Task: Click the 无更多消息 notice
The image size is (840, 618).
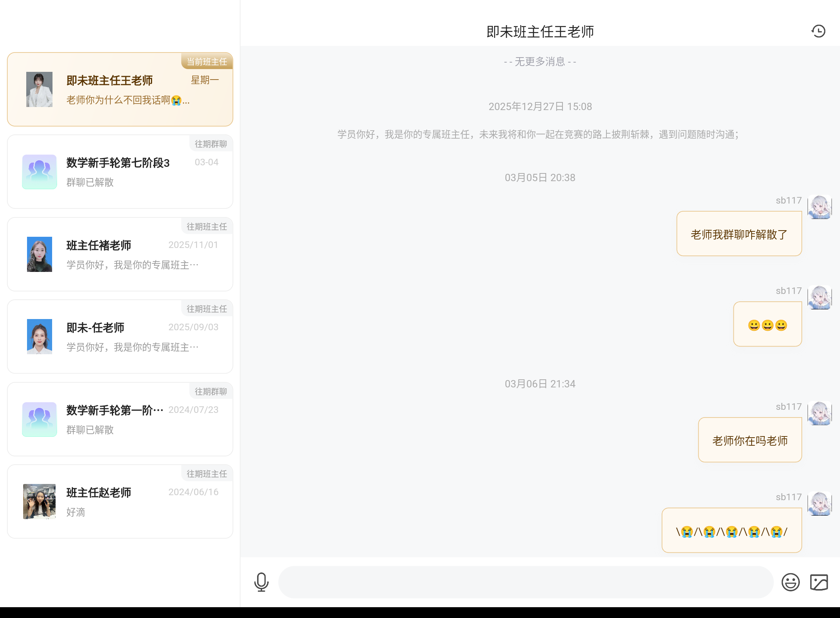Action: pyautogui.click(x=540, y=61)
